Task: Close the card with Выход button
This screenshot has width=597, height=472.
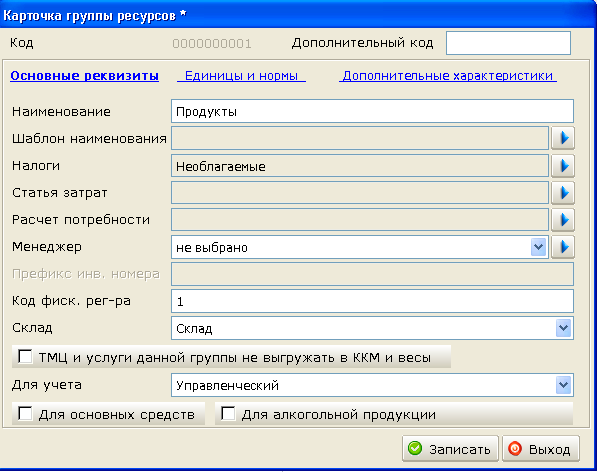Action: tap(541, 449)
